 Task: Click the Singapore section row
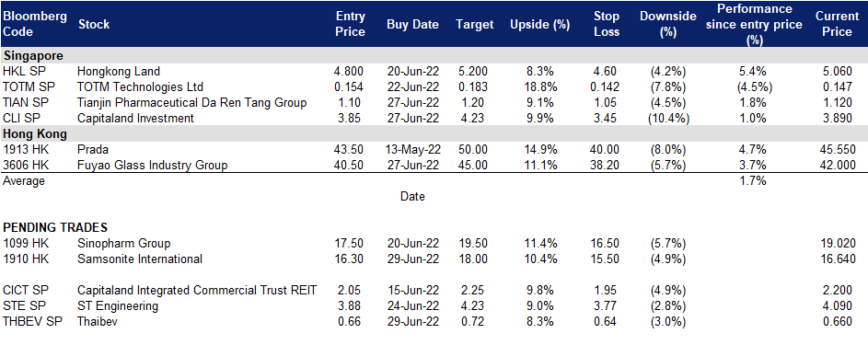(x=434, y=55)
